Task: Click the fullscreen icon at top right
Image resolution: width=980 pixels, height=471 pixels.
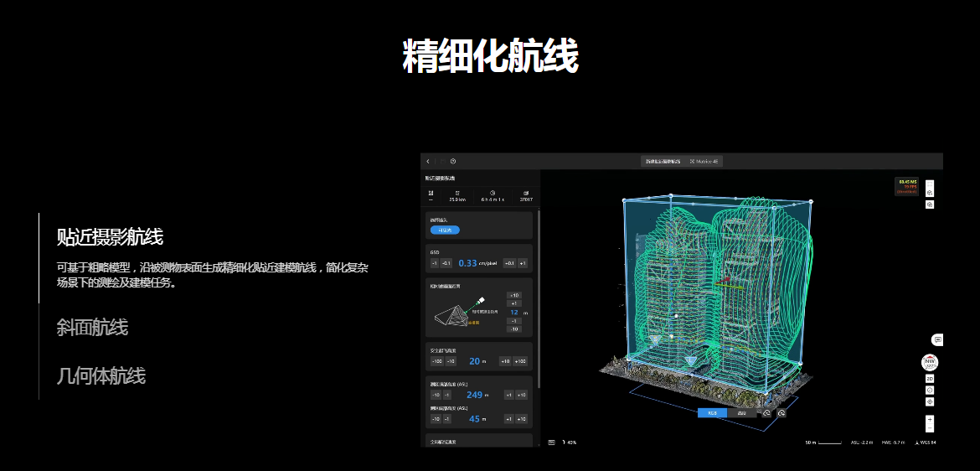Action: pos(930,183)
